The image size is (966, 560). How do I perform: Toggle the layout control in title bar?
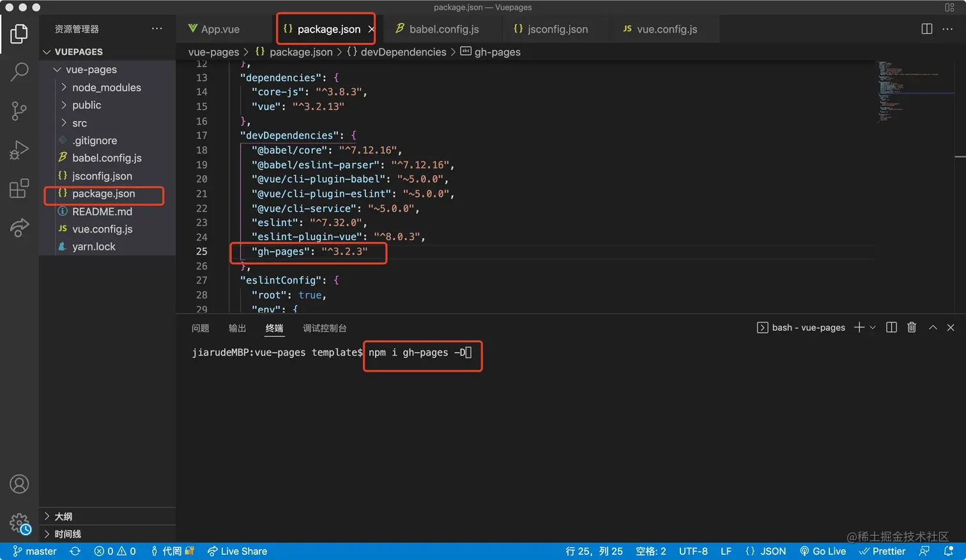(x=949, y=8)
